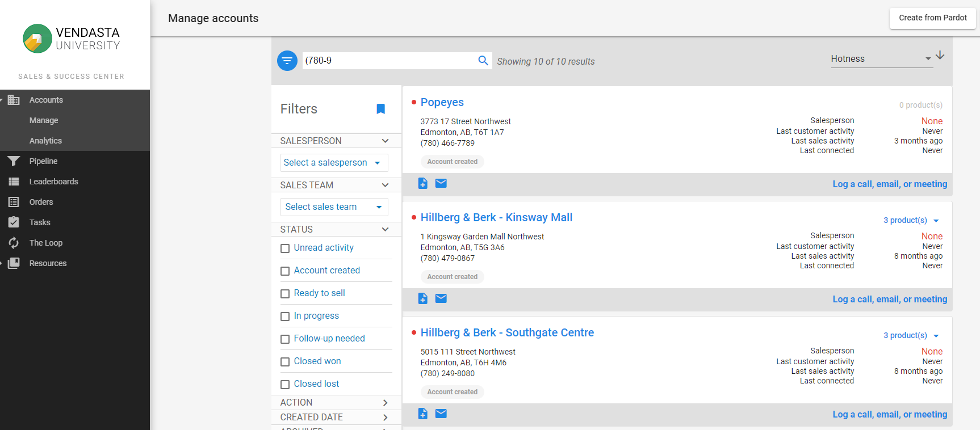Click Account created chip on Kinsway Mall
The width and height of the screenshot is (980, 430).
453,277
